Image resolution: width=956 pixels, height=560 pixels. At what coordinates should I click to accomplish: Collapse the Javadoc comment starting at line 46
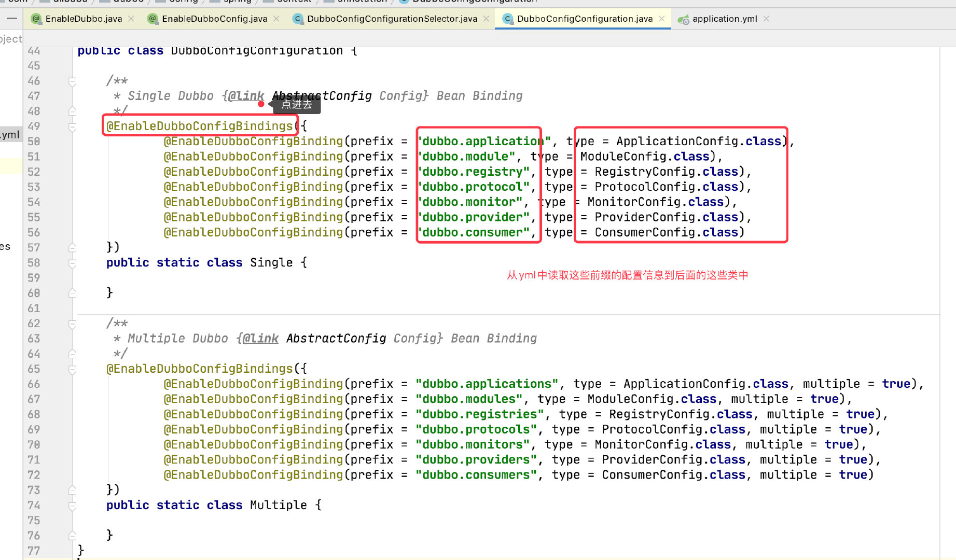[73, 81]
